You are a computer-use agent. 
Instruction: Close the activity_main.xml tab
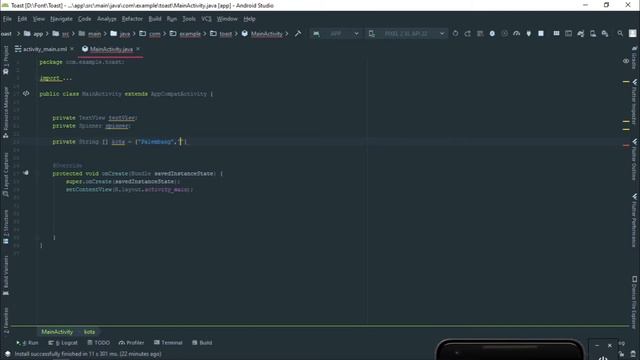click(72, 49)
